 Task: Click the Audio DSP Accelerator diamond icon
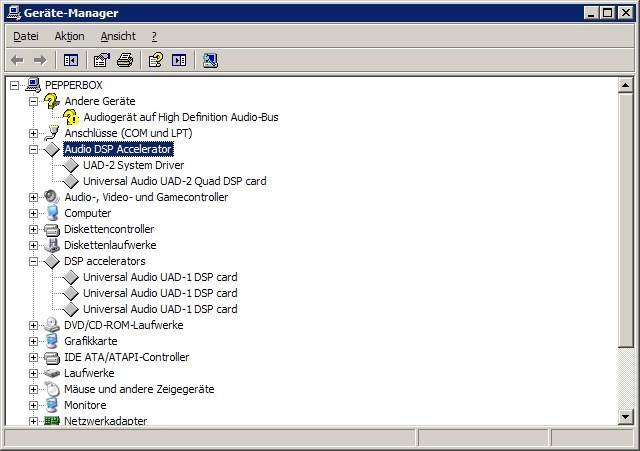52,149
